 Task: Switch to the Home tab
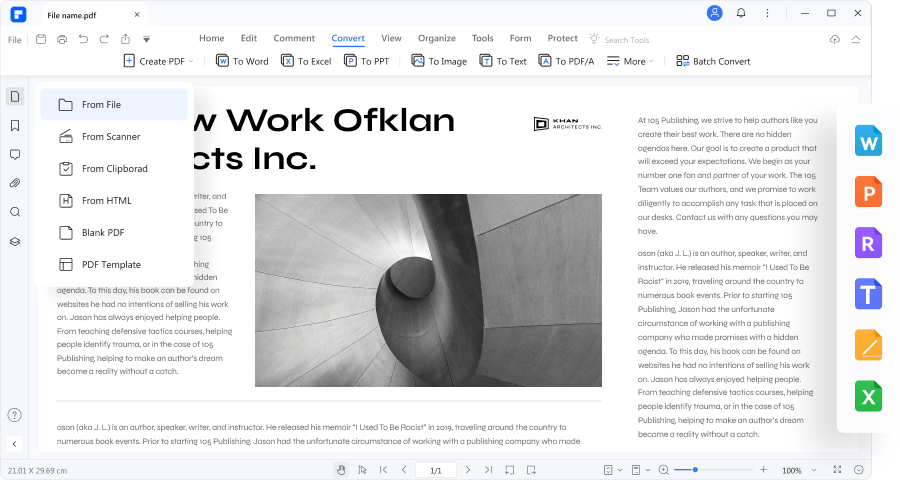click(x=212, y=38)
